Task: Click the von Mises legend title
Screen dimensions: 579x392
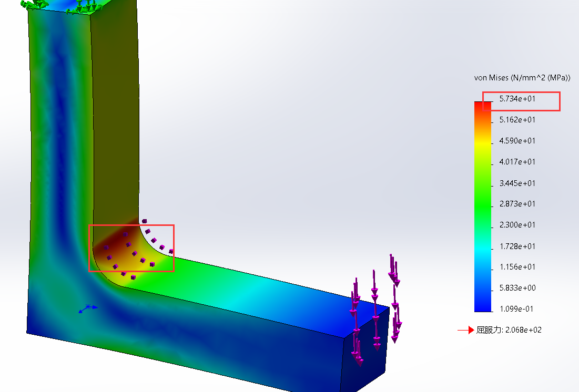Action: click(x=522, y=78)
